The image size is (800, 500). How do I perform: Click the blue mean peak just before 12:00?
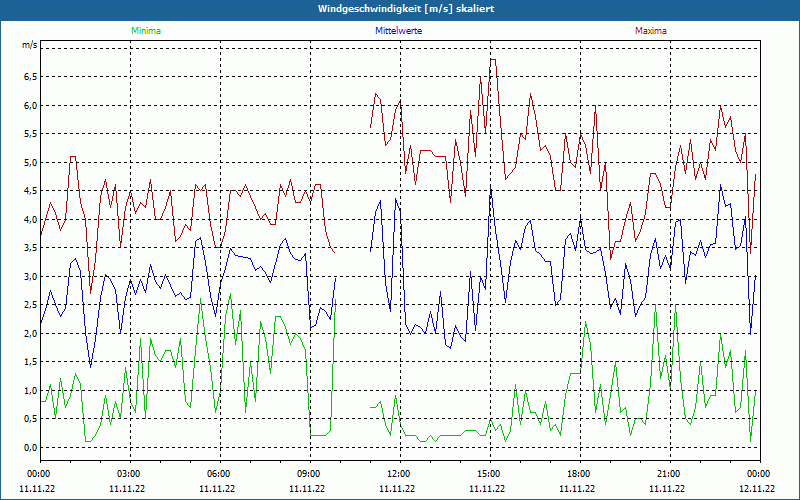point(396,199)
